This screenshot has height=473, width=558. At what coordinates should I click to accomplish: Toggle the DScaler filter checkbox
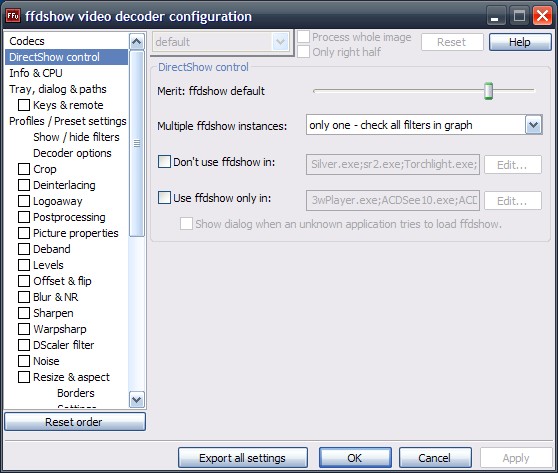pos(24,345)
